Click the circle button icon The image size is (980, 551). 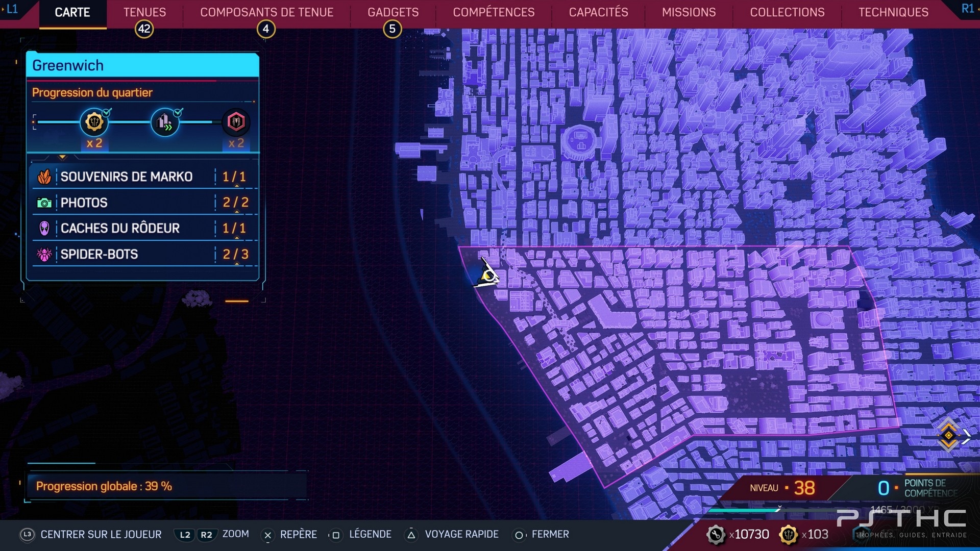(x=519, y=535)
